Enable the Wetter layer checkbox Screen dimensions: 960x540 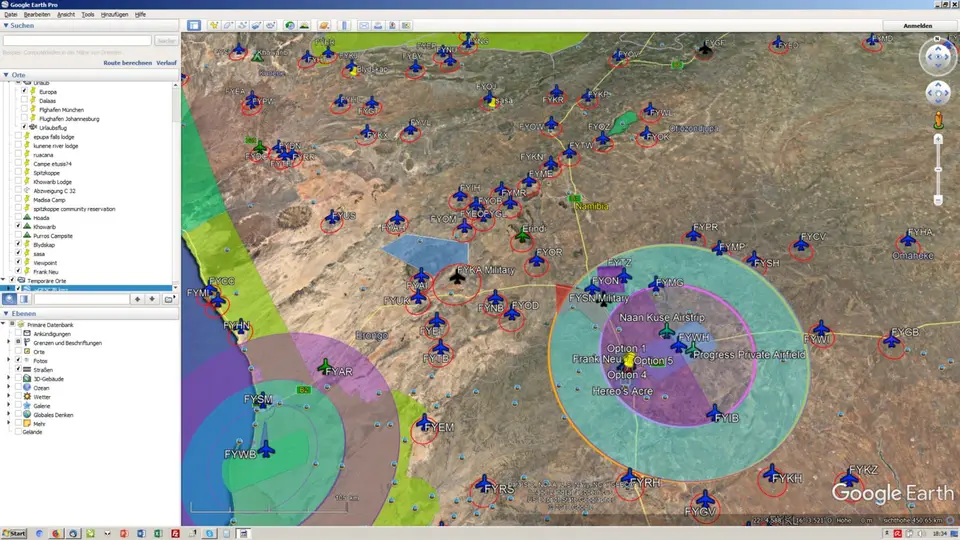tap(18, 396)
